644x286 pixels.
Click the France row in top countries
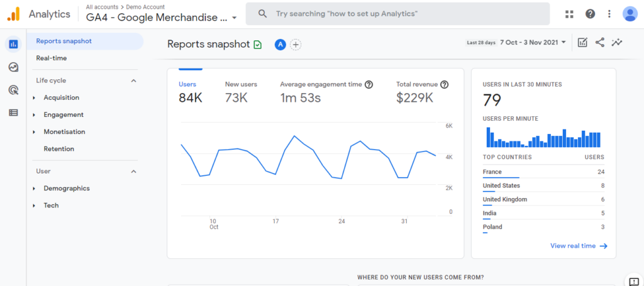point(543,173)
